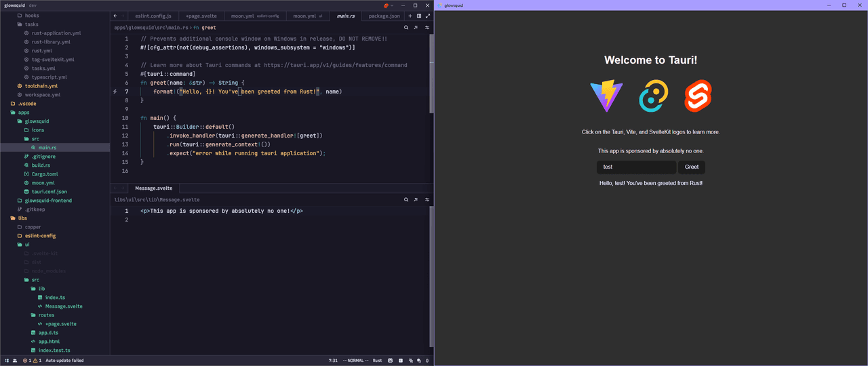Click the lightning code action indicator

click(115, 91)
